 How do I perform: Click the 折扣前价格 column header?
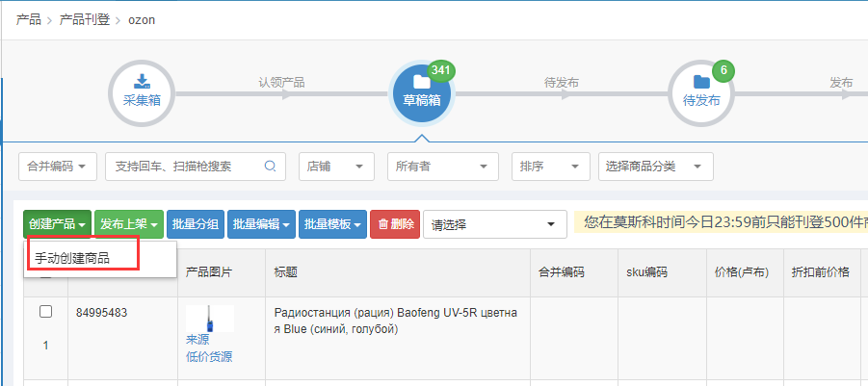pyautogui.click(x=821, y=272)
